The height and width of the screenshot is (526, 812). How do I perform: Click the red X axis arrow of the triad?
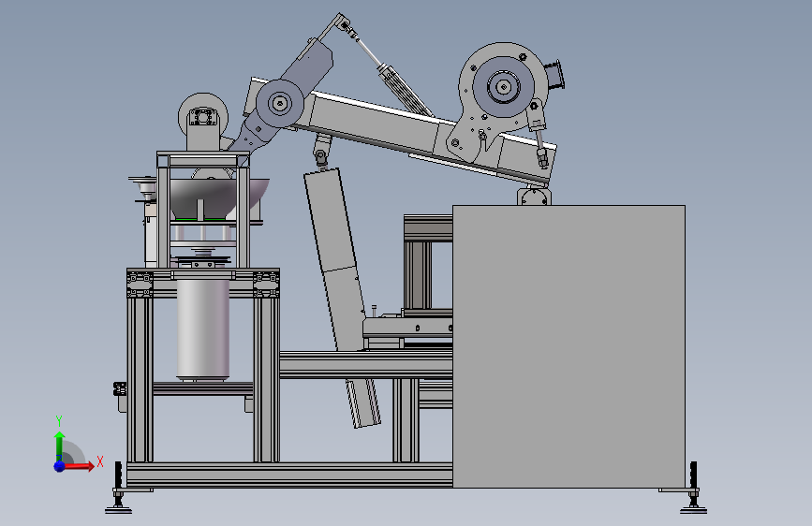pos(79,466)
